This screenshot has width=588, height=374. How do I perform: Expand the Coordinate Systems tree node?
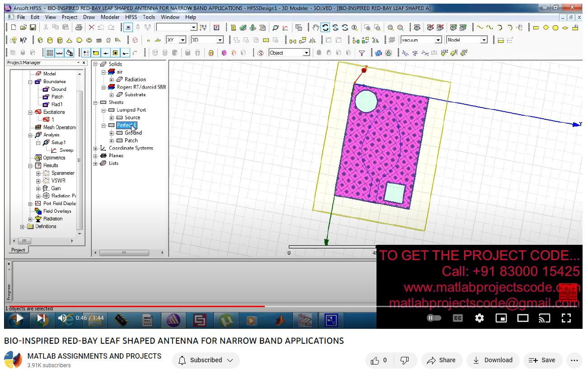96,148
